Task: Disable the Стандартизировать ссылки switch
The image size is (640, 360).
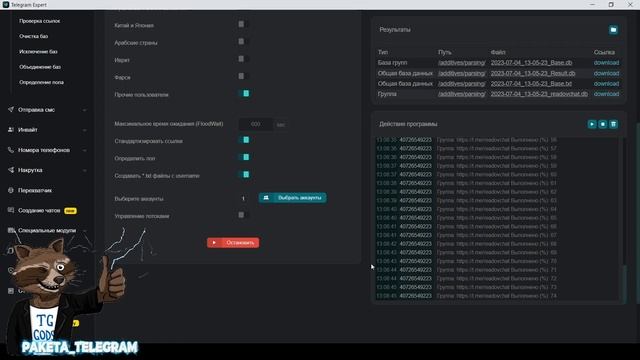Action: tap(244, 140)
